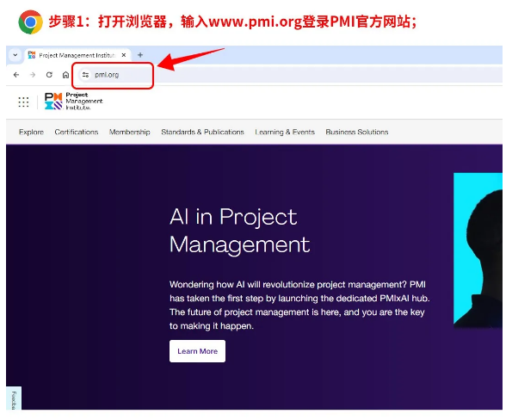This screenshot has width=512, height=420.
Task: Click the browser back arrow
Action: [x=16, y=75]
